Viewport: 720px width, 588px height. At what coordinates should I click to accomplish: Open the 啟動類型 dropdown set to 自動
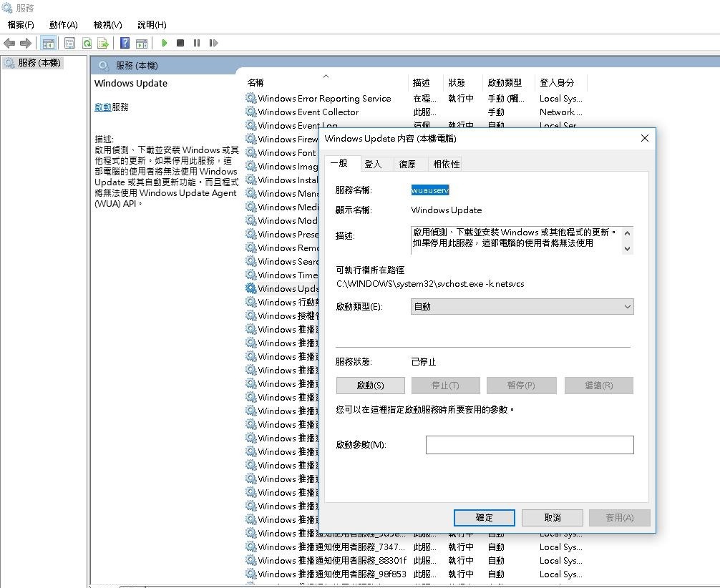(522, 307)
